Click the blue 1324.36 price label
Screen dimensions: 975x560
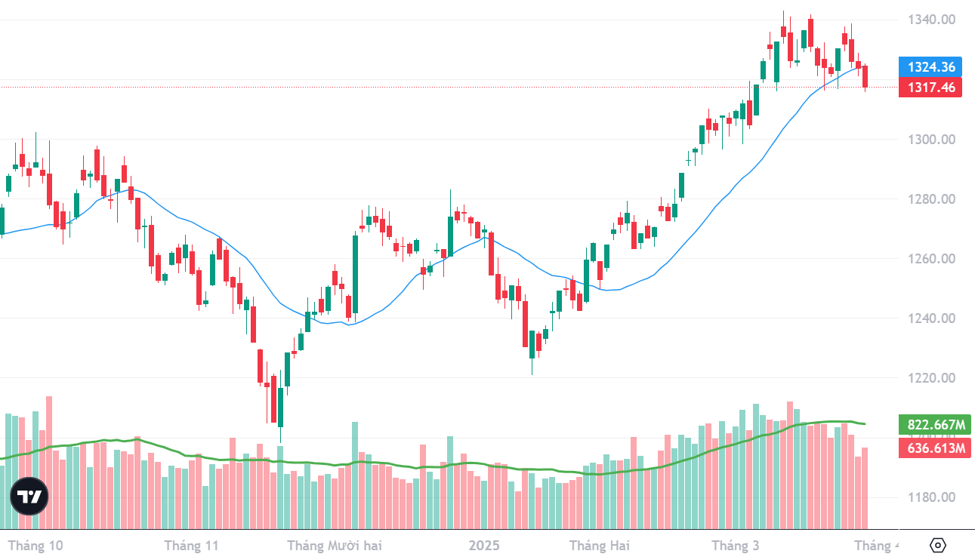(x=930, y=67)
